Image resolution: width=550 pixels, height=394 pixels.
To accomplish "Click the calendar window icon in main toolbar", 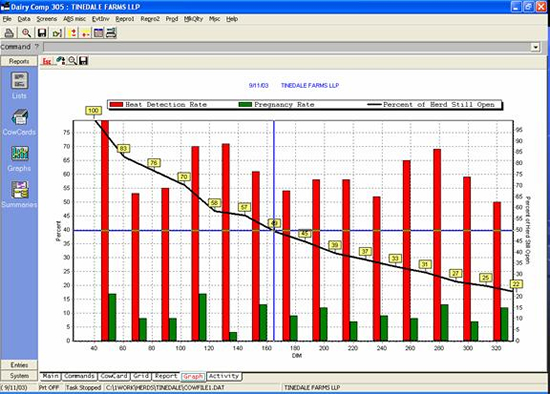I will 99,33.
